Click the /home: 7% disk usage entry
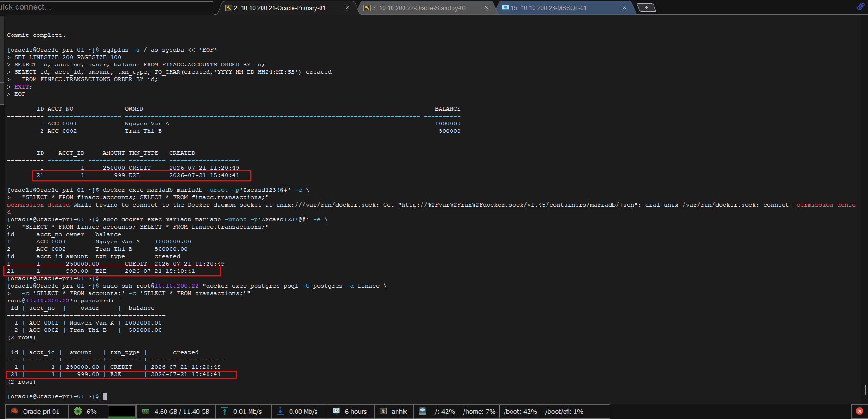 (479, 412)
